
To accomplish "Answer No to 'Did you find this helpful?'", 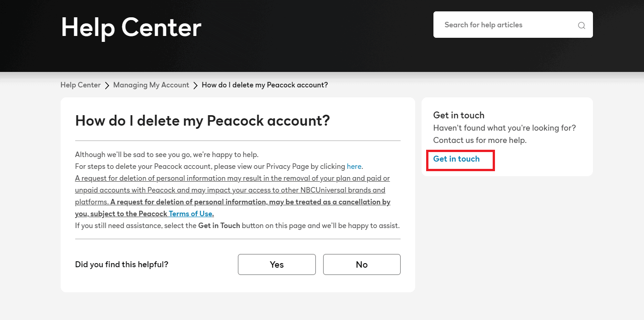I will 362,264.
